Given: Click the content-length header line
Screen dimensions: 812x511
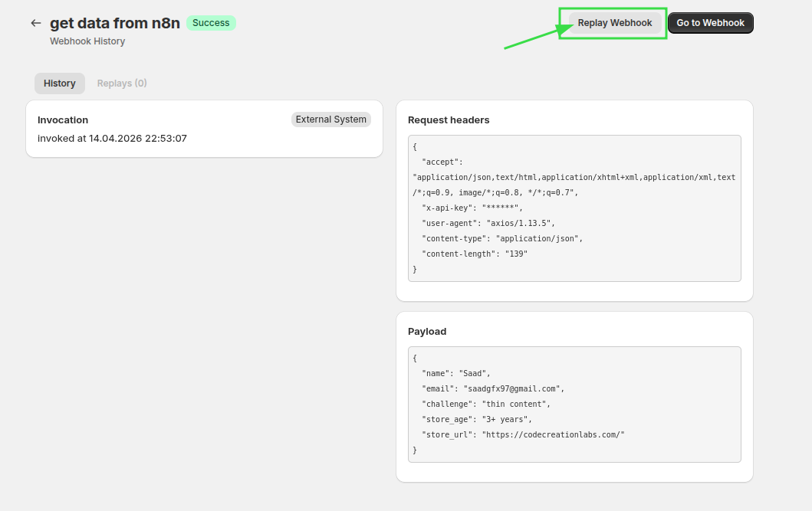Looking at the screenshot, I should 475,254.
